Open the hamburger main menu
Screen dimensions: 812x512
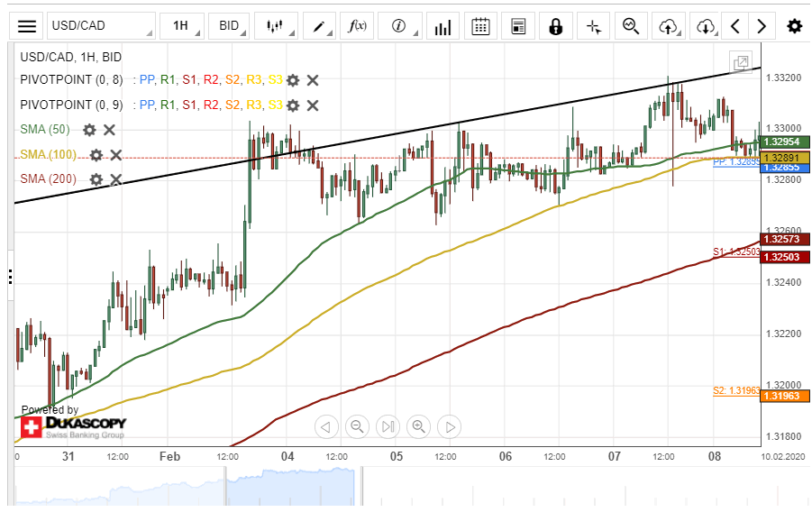point(26,26)
